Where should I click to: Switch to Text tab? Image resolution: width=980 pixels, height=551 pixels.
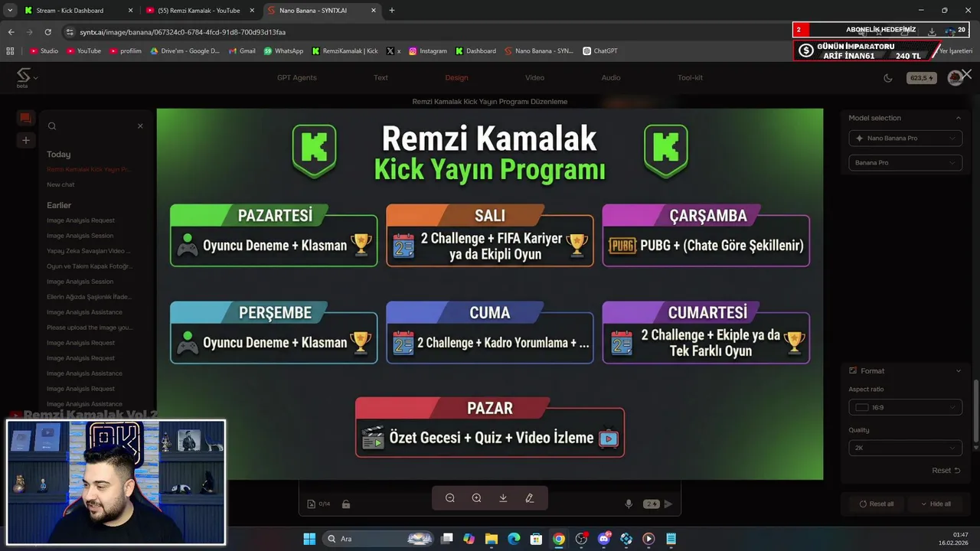381,77
